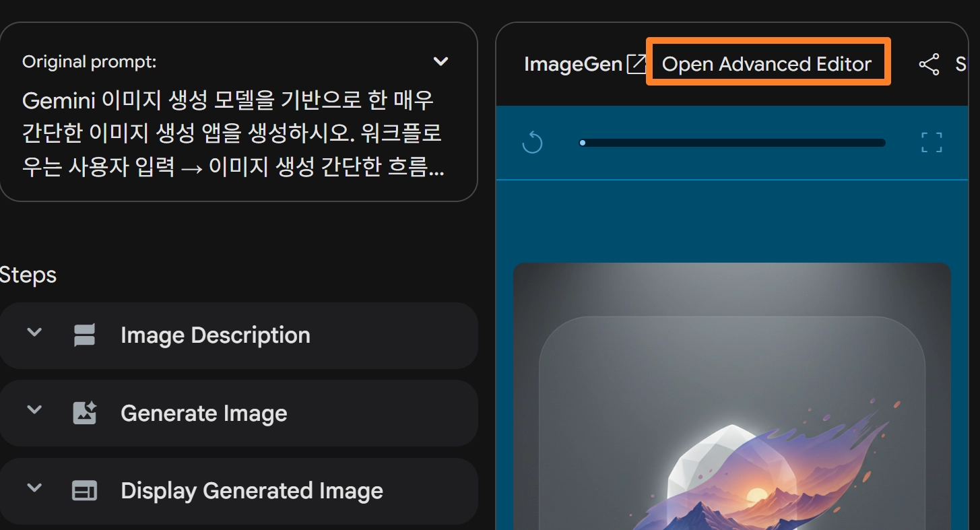This screenshot has height=530, width=980.
Task: Click the Generate Image sparkle icon
Action: [x=84, y=413]
